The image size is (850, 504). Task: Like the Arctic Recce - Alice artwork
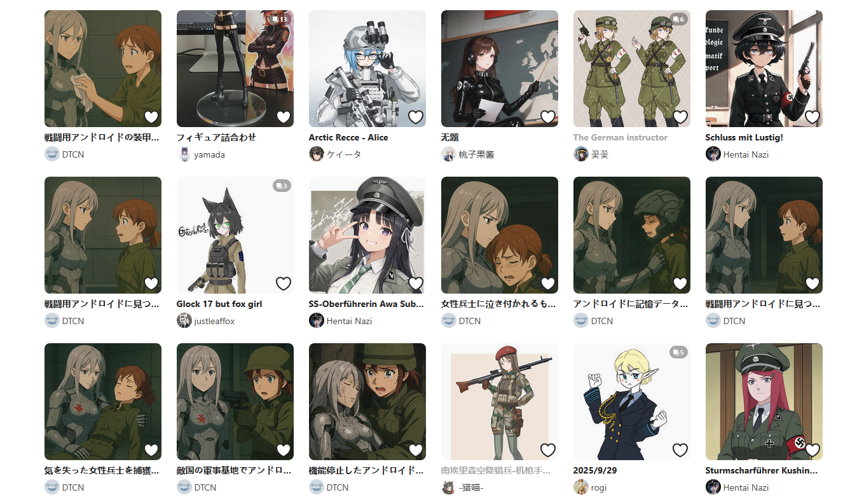416,117
